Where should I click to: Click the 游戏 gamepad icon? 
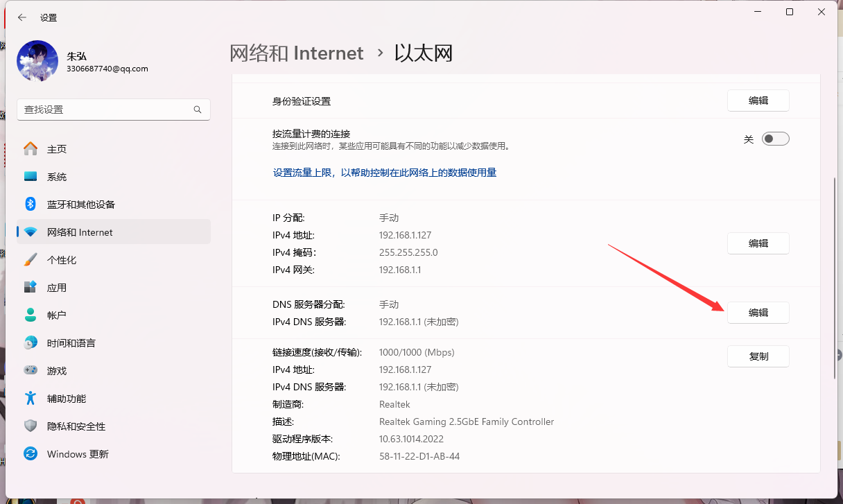tap(31, 371)
